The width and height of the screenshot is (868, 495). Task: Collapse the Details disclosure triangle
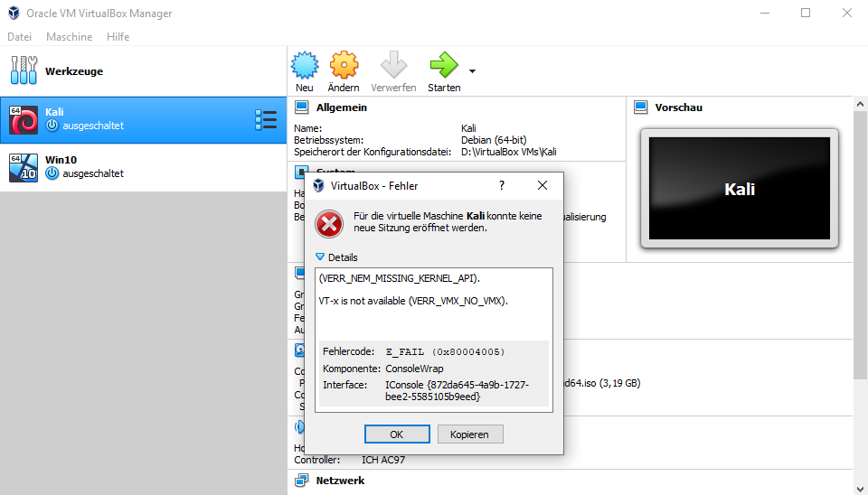319,257
